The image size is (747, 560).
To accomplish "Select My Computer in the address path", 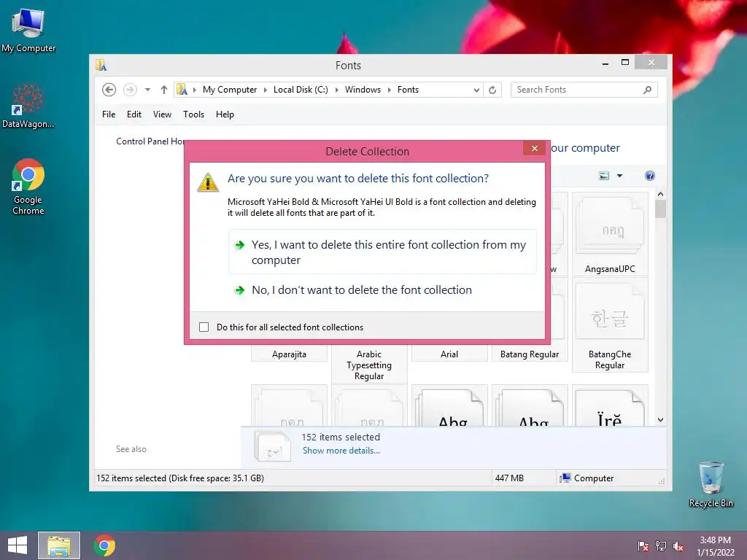I will coord(230,90).
